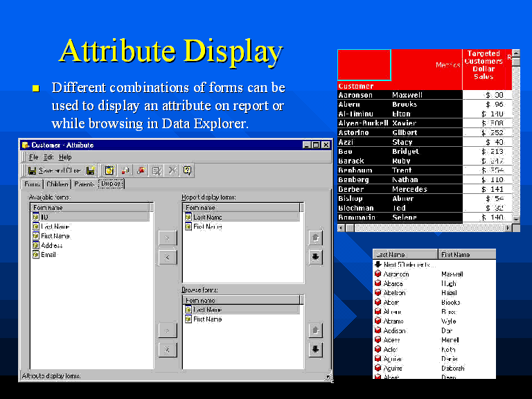532x399 pixels.
Task: Click the help question mark toolbar icon
Action: (187, 170)
